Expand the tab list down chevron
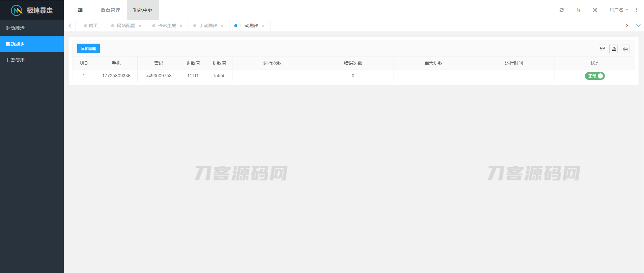The image size is (644, 273). tap(638, 26)
